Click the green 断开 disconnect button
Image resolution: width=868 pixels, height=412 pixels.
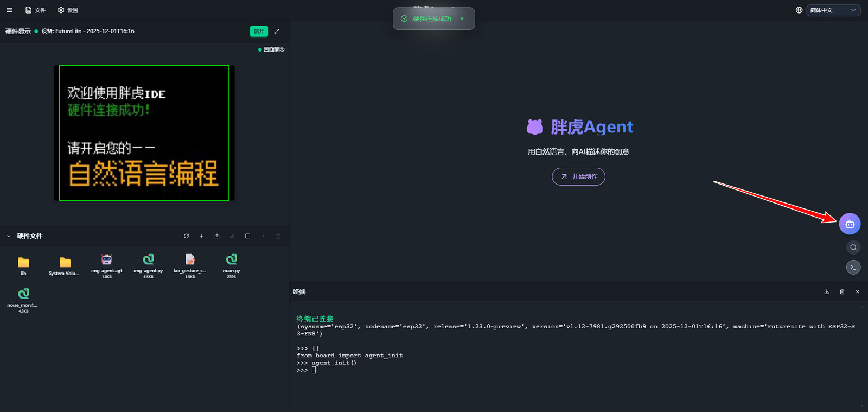[x=259, y=31]
